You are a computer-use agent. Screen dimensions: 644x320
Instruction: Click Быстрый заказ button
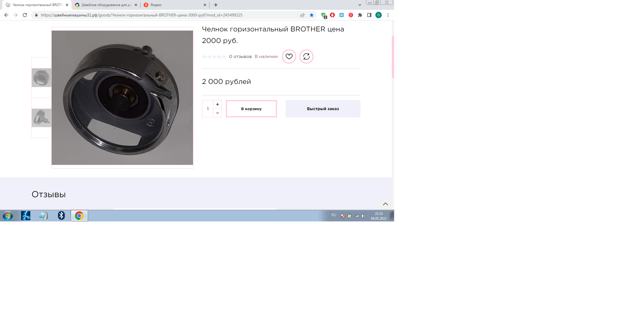coord(323,109)
